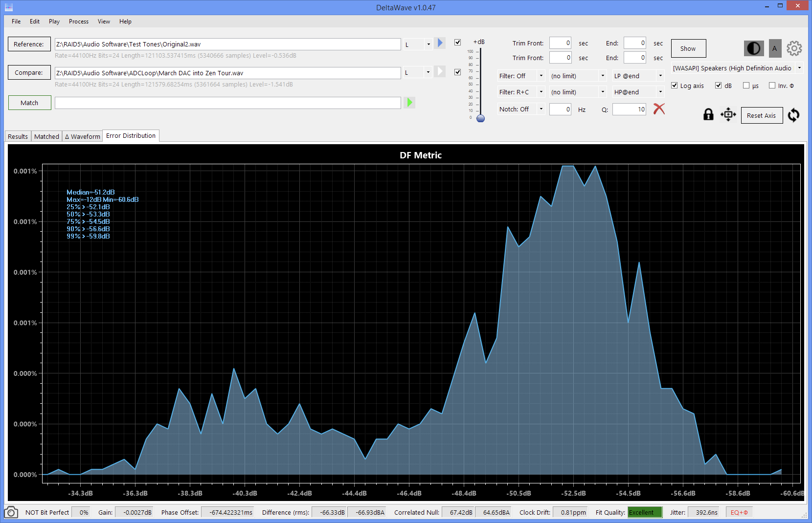Expand the 'LP @end' dropdown
The height and width of the screenshot is (523, 812).
click(x=638, y=76)
